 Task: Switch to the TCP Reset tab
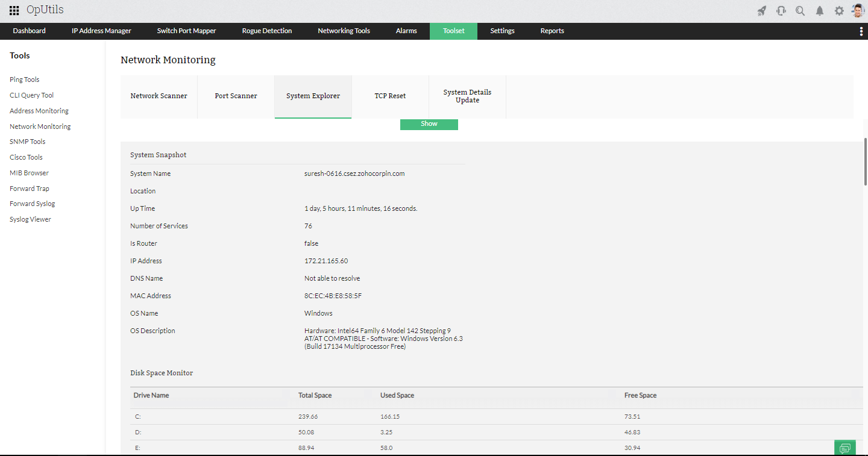390,95
